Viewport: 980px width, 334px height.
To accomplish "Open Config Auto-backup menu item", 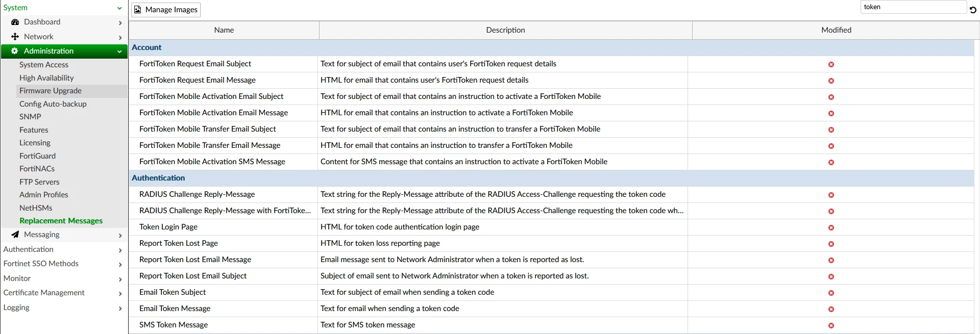I will 53,104.
